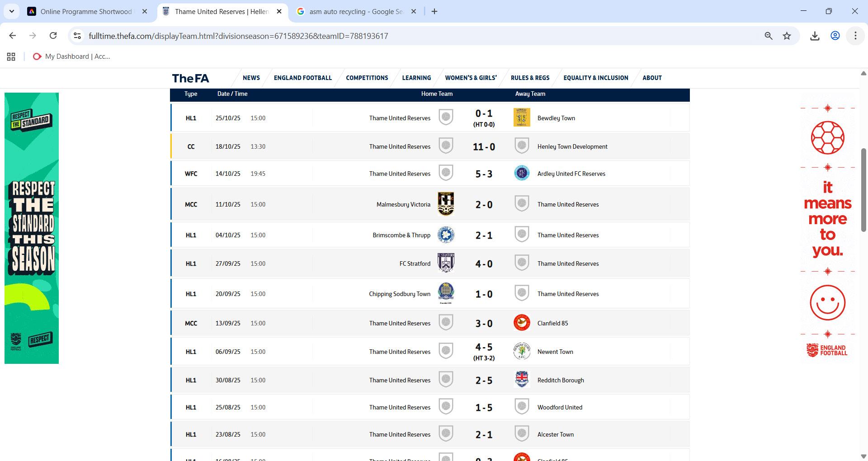The image size is (868, 461).
Task: Open the site information icon in address bar
Action: [77, 36]
